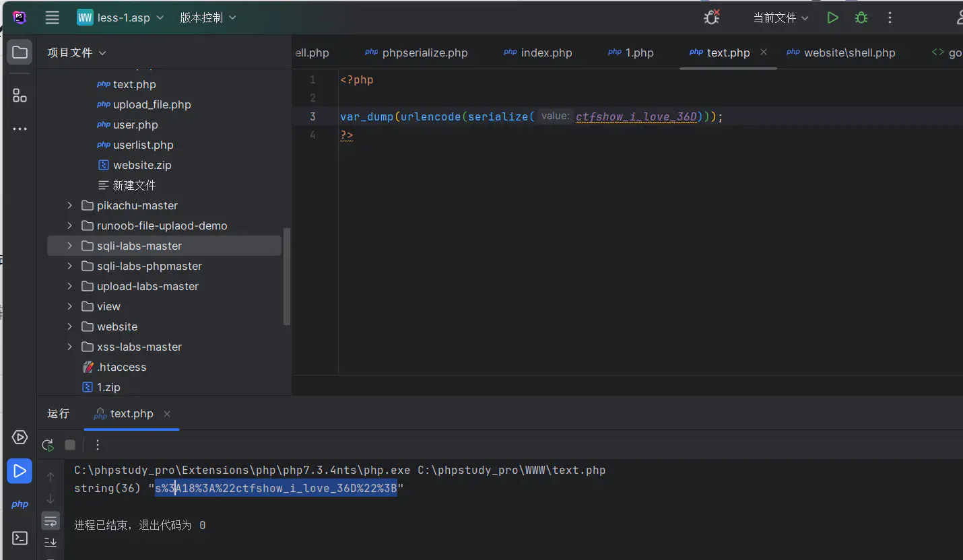
Task: Click the php.exe command line in console
Action: click(340, 470)
